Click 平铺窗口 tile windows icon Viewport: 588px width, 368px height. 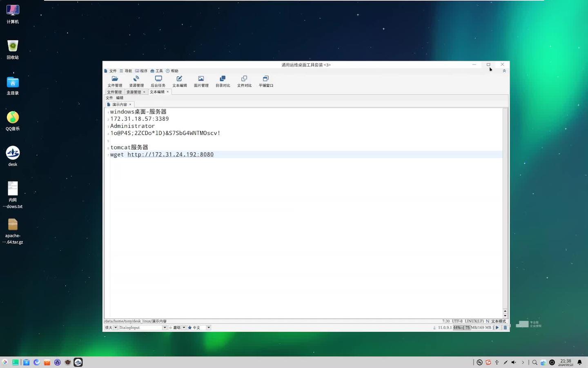(266, 81)
